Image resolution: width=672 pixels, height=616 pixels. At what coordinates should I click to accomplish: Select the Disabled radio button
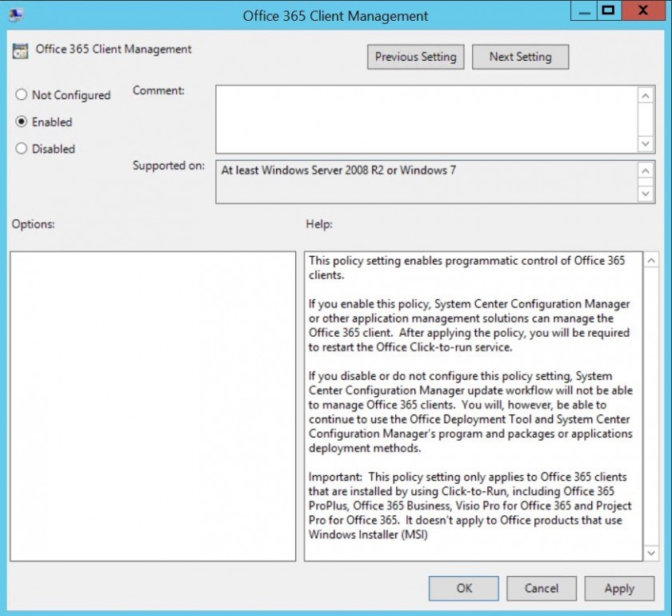(x=21, y=149)
